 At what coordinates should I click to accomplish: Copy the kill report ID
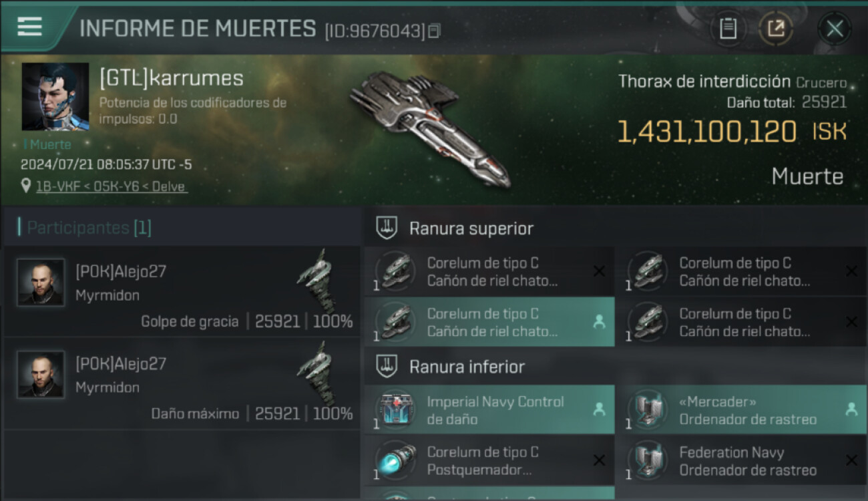[435, 31]
